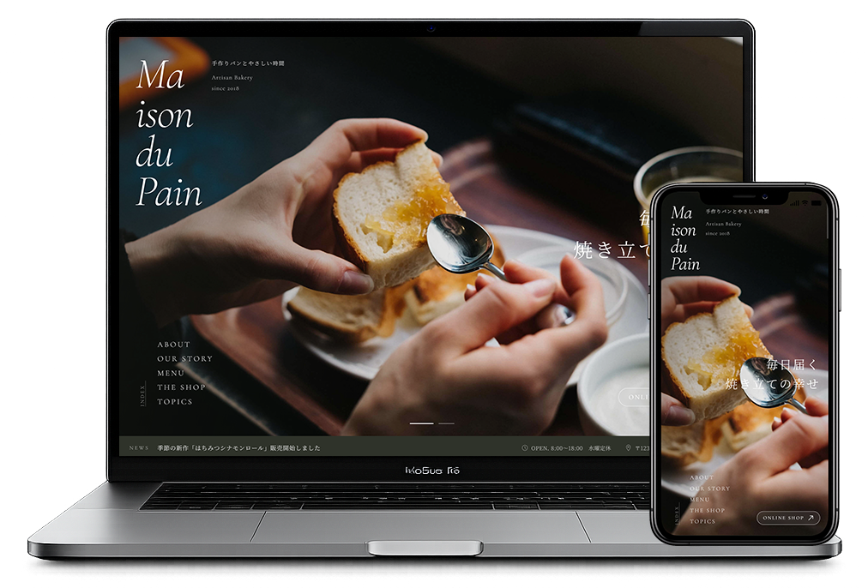Select MENU in the laptop index navigation
The image size is (868, 588).
171,374
